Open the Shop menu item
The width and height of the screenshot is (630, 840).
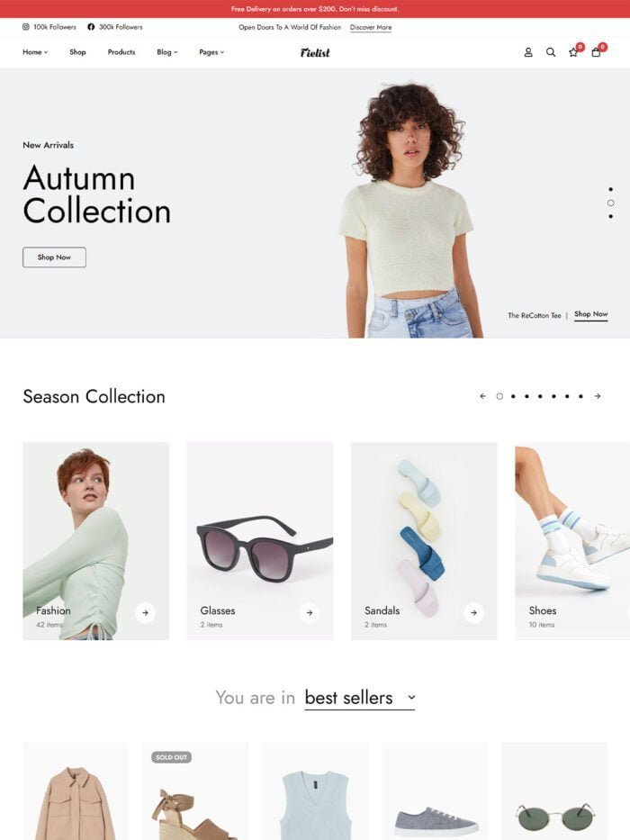coord(77,52)
